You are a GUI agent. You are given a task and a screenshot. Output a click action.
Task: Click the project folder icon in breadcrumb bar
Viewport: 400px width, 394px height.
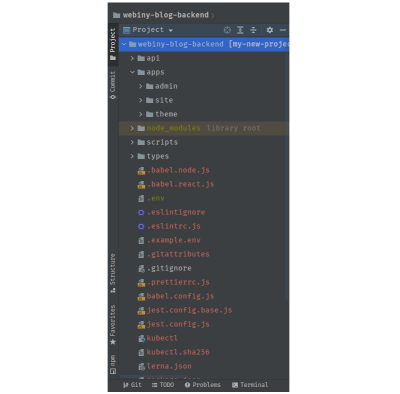tap(116, 15)
